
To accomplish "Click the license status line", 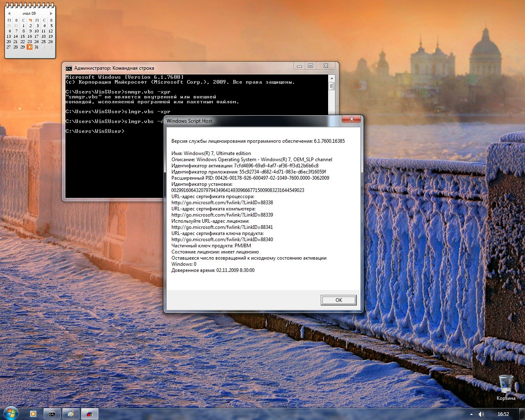I will click(215, 252).
